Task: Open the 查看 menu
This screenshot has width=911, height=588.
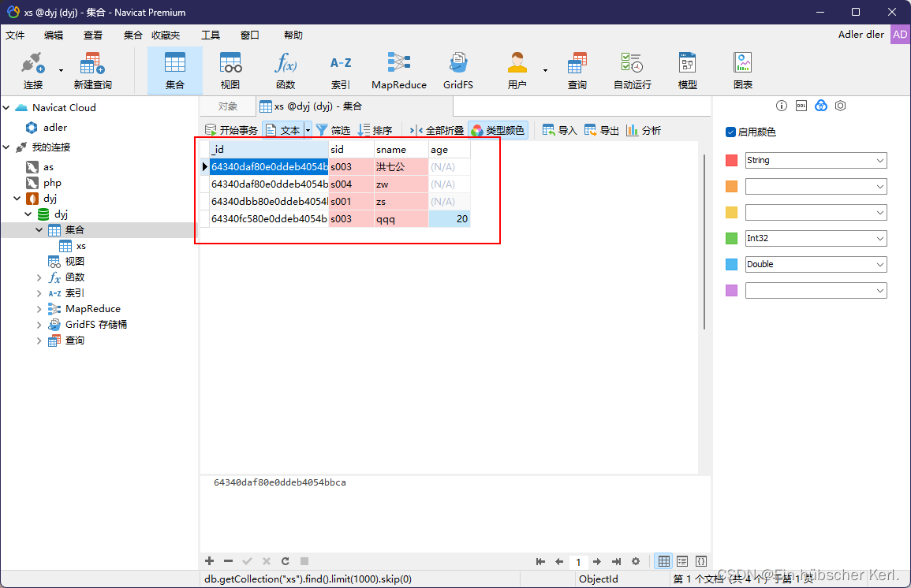Action: (x=93, y=35)
